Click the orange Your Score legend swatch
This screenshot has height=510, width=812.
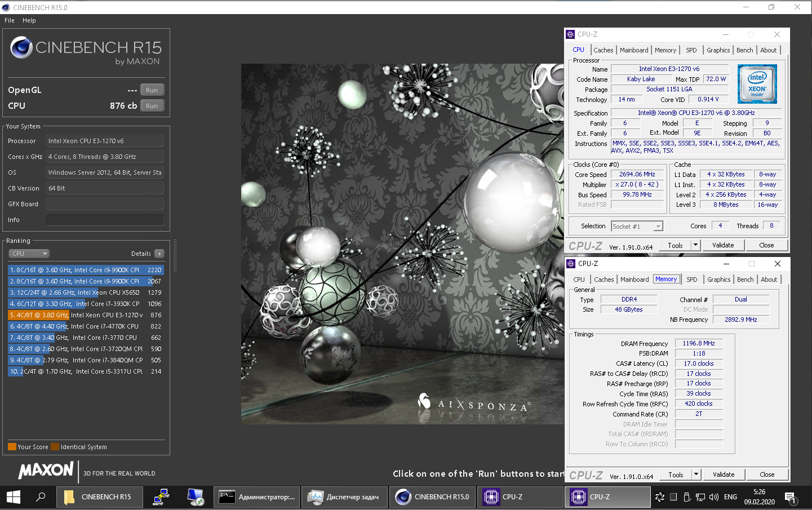pos(12,447)
